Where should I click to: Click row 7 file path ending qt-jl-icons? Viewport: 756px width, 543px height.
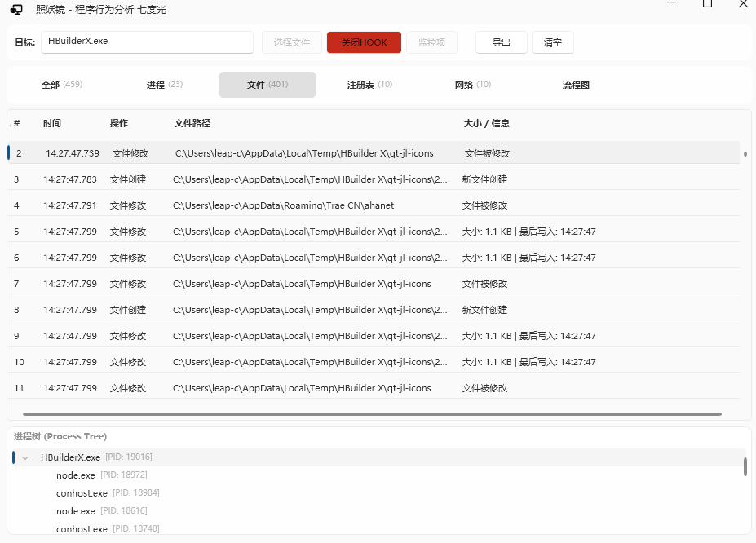click(302, 284)
